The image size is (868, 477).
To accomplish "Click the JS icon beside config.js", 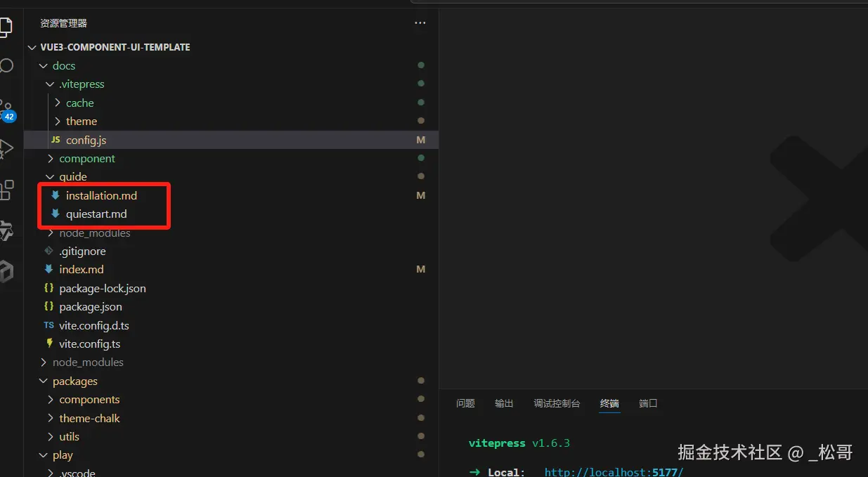I will [x=56, y=140].
